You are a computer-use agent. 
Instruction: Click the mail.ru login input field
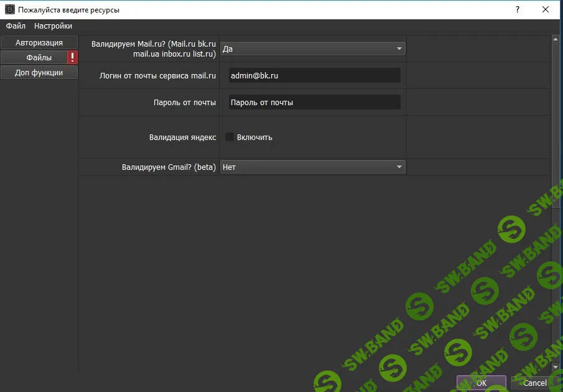315,75
